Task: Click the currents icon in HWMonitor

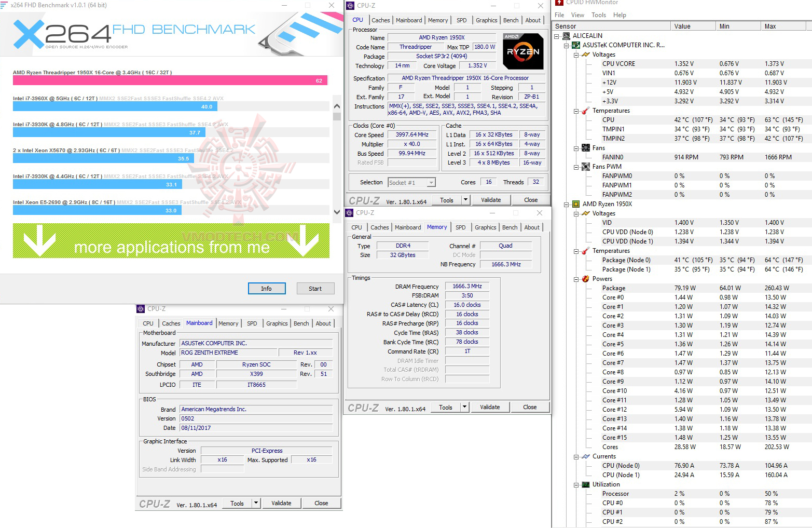Action: 585,456
